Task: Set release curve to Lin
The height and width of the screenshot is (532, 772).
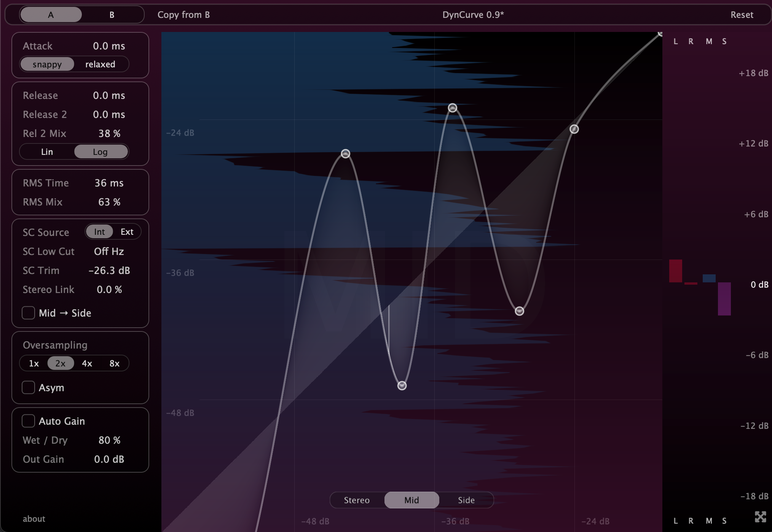Action: point(47,152)
